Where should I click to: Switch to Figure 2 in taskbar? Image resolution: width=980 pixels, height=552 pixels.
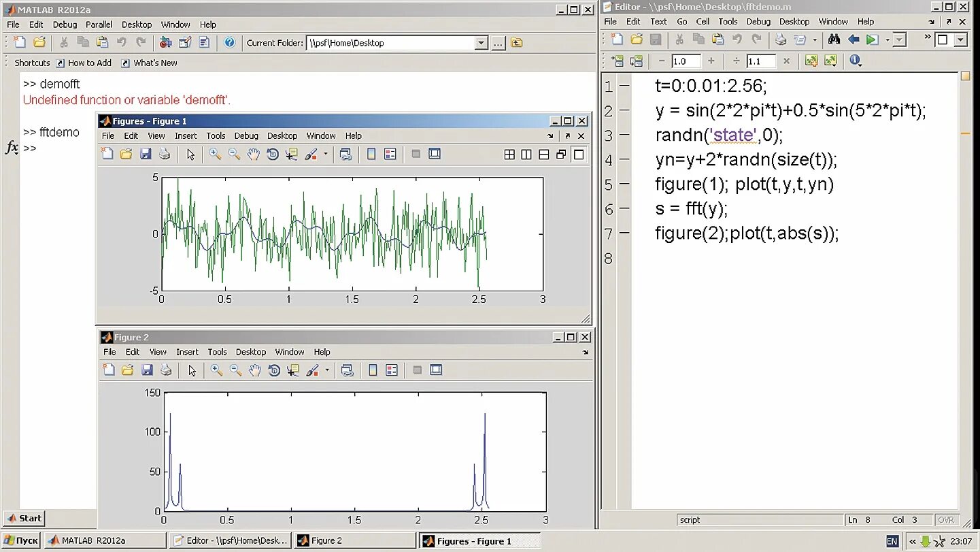pos(354,541)
